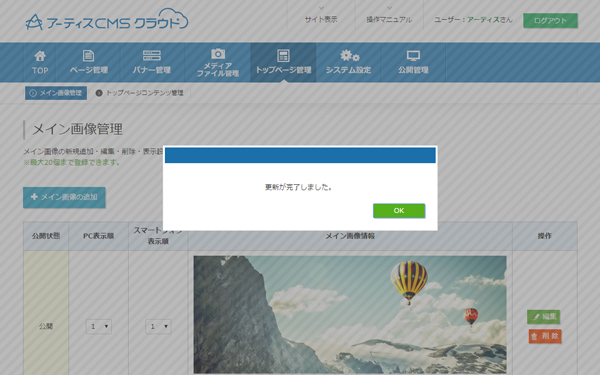This screenshot has height=375, width=600.
Task: Confirm the dialog with OK
Action: [x=399, y=210]
